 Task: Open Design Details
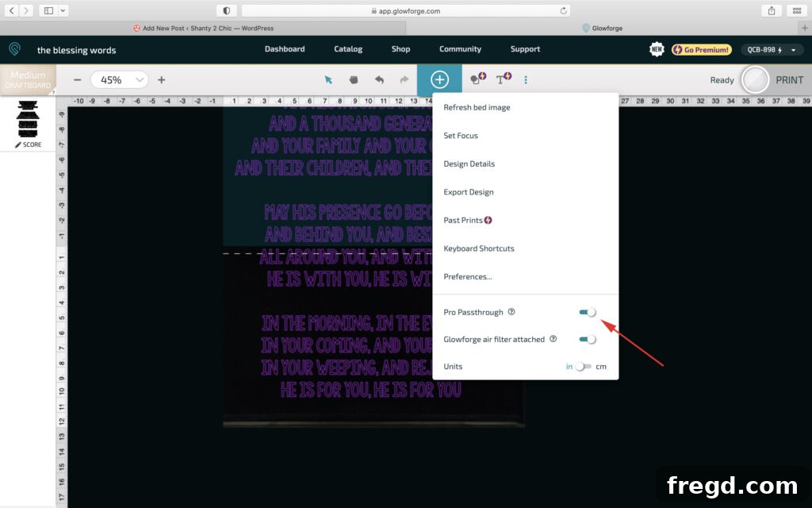click(x=469, y=164)
